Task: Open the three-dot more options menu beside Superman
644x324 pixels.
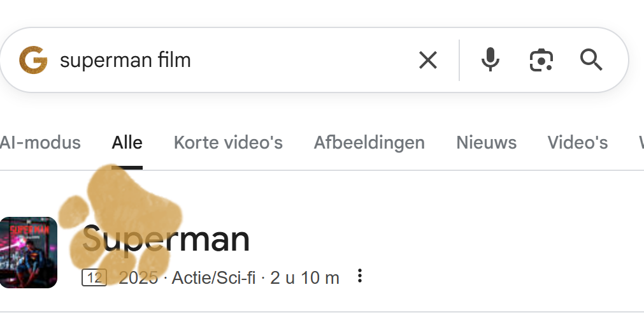Action: pyautogui.click(x=360, y=277)
